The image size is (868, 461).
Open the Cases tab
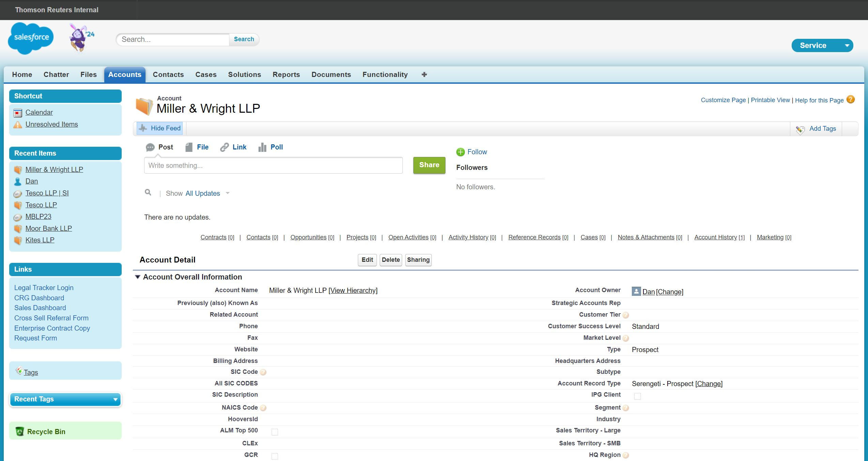206,75
